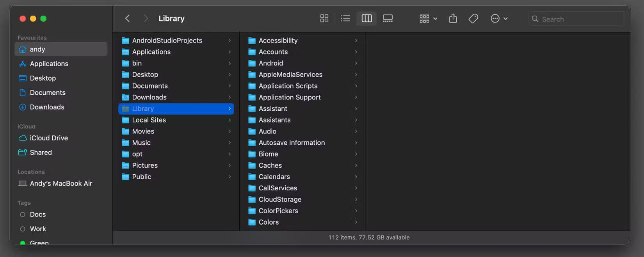Expand CloudStorage via its chevron
This screenshot has height=257, width=644.
click(356, 199)
